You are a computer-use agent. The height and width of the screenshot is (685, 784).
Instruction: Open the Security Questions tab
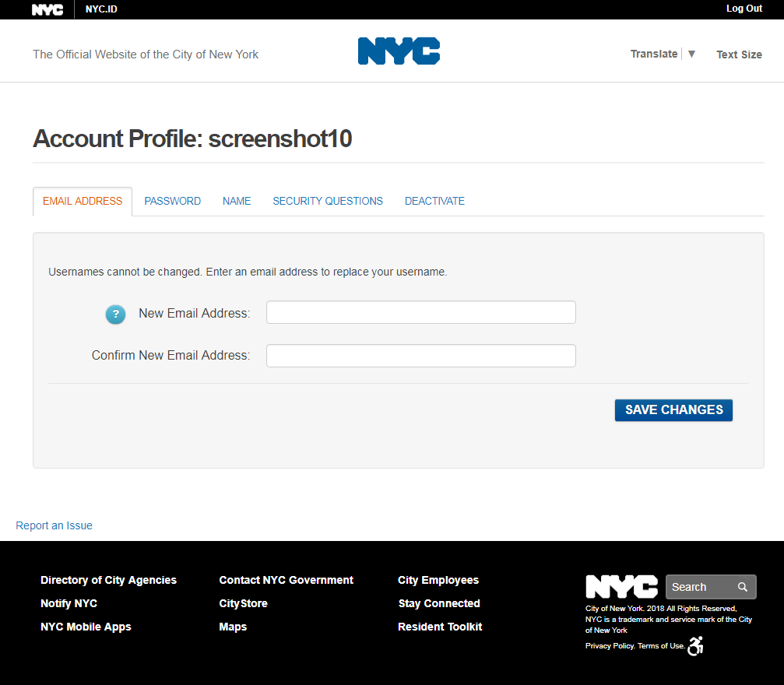coord(328,201)
